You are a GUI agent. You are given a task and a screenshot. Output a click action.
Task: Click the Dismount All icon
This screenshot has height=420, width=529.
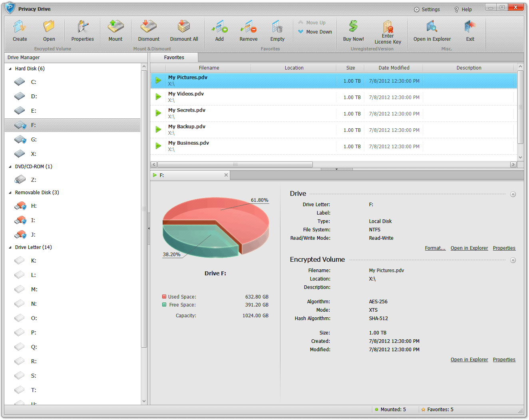click(184, 30)
